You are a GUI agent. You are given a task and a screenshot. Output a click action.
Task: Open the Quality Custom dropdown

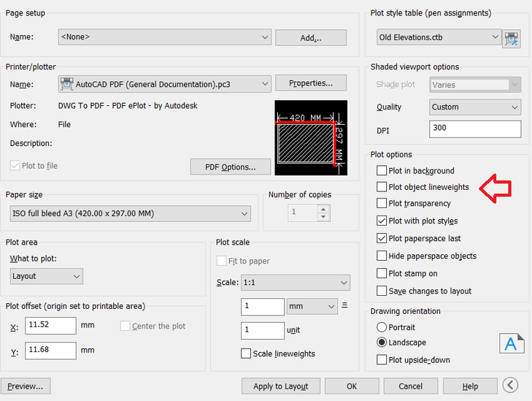tap(475, 107)
